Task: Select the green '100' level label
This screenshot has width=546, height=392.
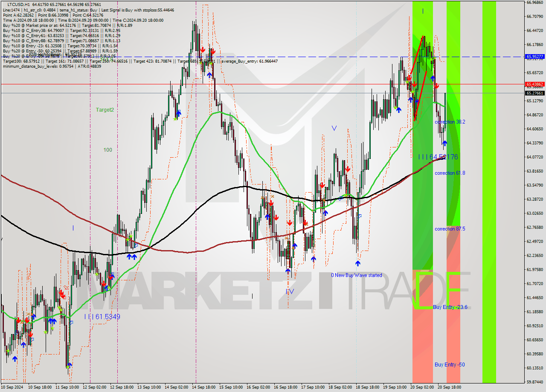Action: pyautogui.click(x=107, y=150)
